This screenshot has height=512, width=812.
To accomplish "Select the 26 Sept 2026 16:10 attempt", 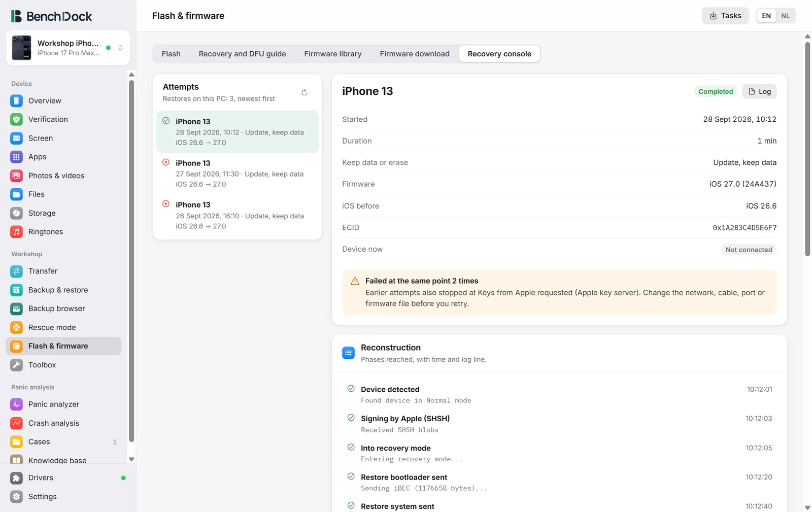I will tap(238, 215).
